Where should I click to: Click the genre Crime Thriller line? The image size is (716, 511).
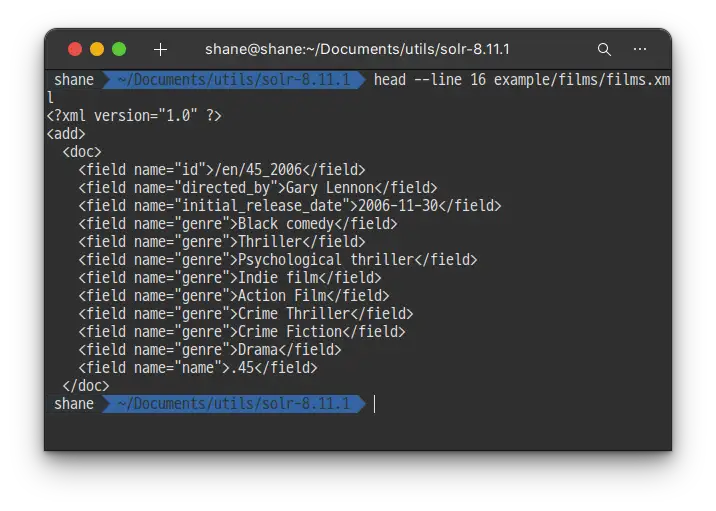point(246,314)
